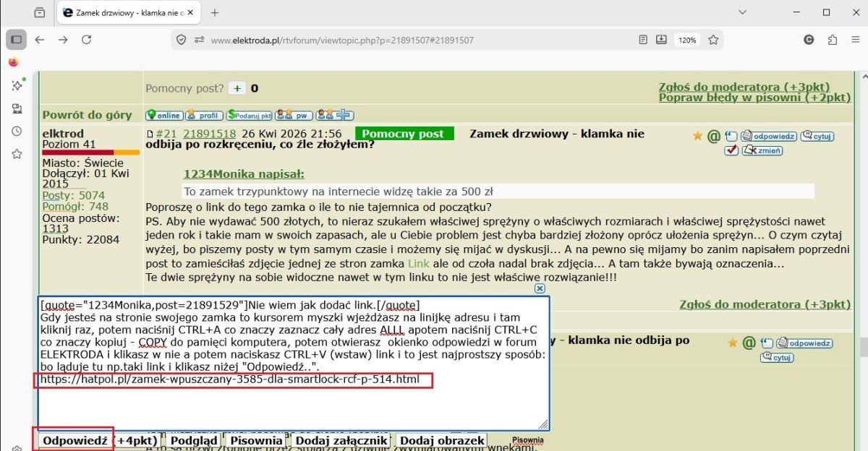Screen dimensions: 868x451
Task: Click cytuj button on lower post
Action: 777,358
